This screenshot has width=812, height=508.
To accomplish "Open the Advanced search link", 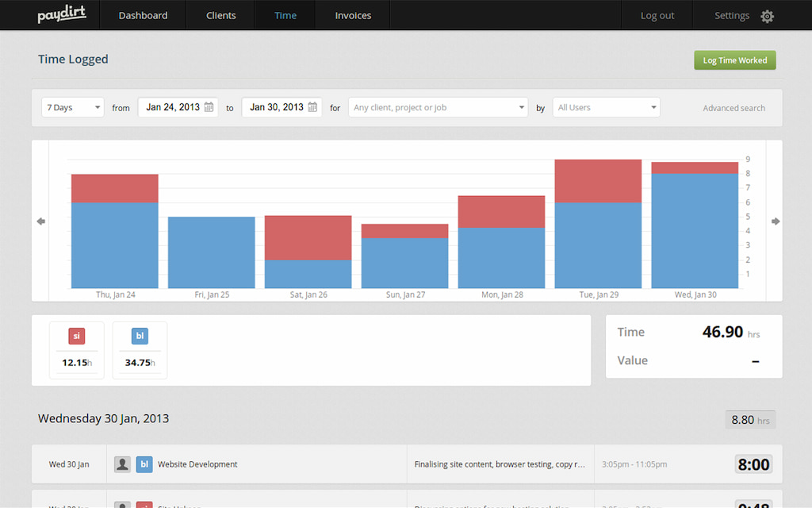I will 733,108.
